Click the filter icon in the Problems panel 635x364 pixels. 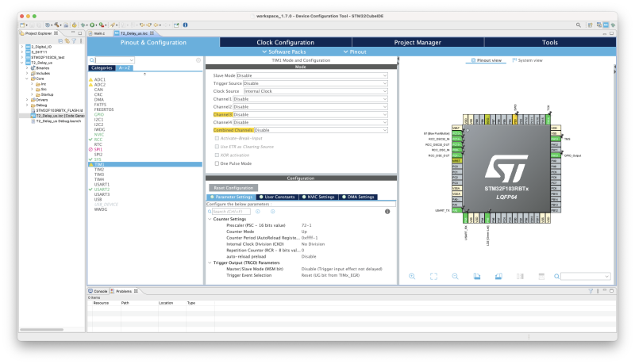pos(591,291)
